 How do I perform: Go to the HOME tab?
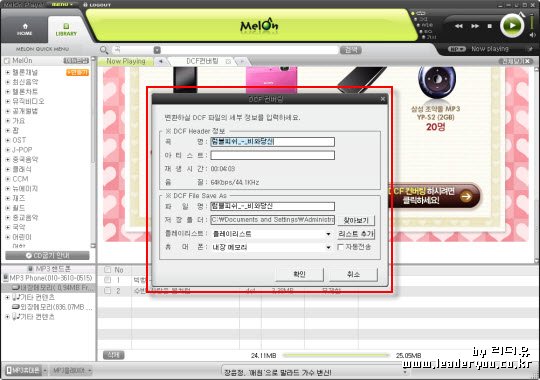pyautogui.click(x=24, y=30)
